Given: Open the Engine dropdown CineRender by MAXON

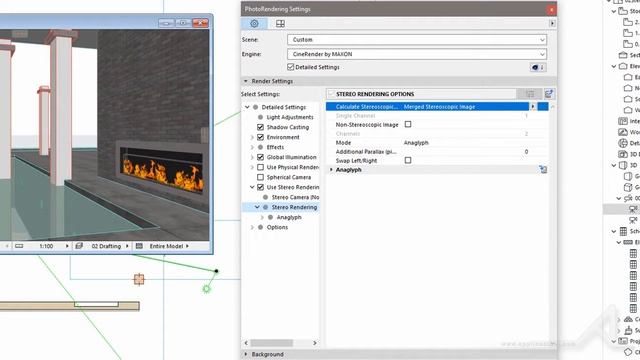Looking at the screenshot, I should 417,54.
